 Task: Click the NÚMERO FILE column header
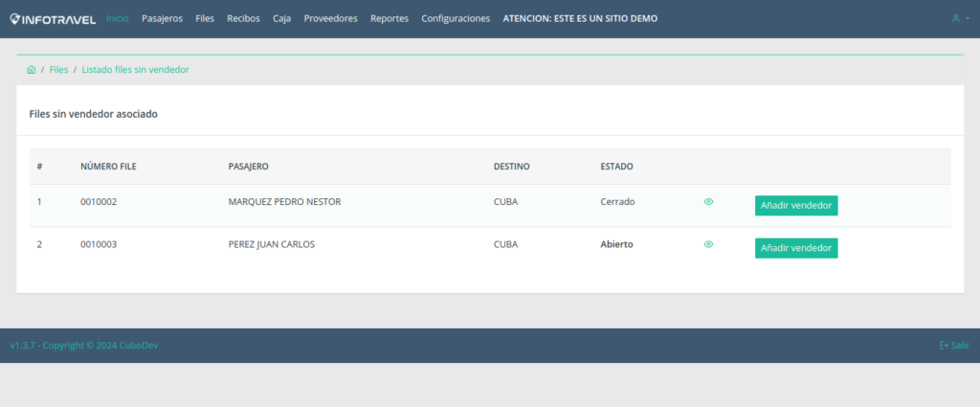point(109,167)
